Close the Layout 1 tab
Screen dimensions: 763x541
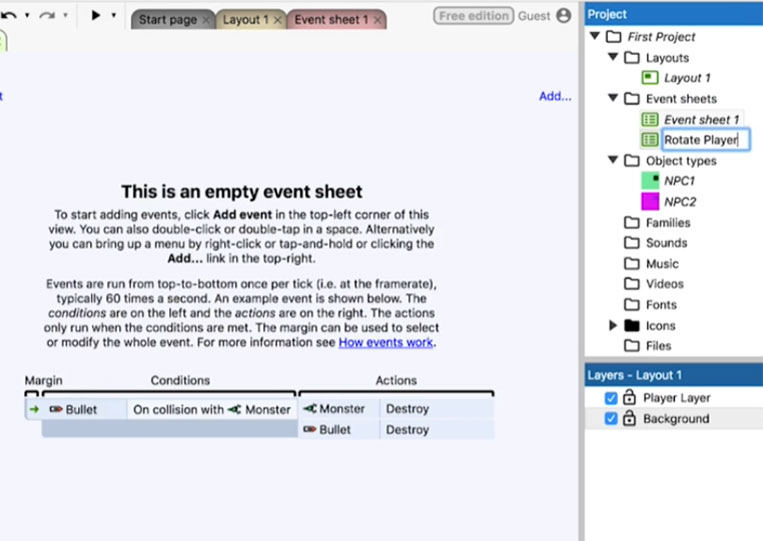(277, 20)
